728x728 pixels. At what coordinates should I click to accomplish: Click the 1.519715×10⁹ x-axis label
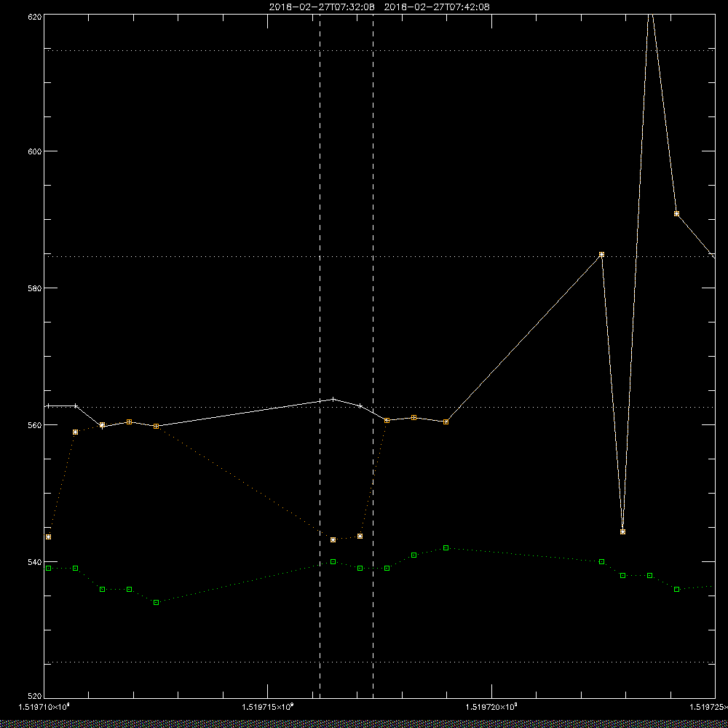tap(268, 707)
